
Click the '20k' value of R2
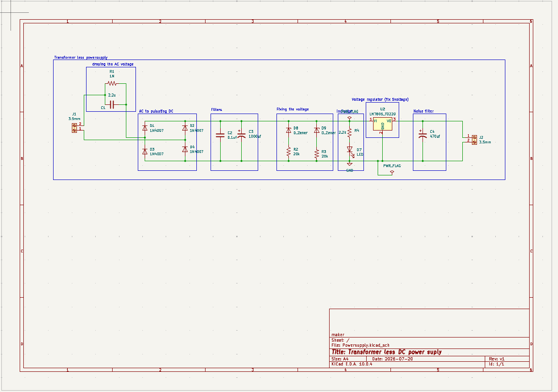(x=297, y=154)
